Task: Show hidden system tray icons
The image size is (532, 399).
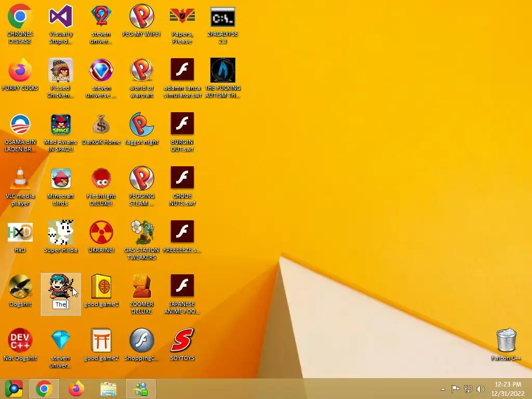Action: [x=443, y=389]
